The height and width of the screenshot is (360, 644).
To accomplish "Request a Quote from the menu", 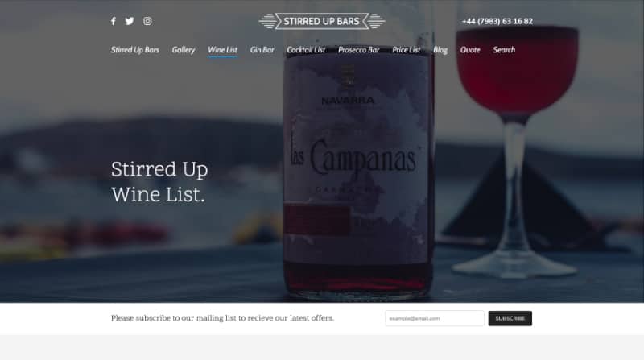I will point(470,50).
